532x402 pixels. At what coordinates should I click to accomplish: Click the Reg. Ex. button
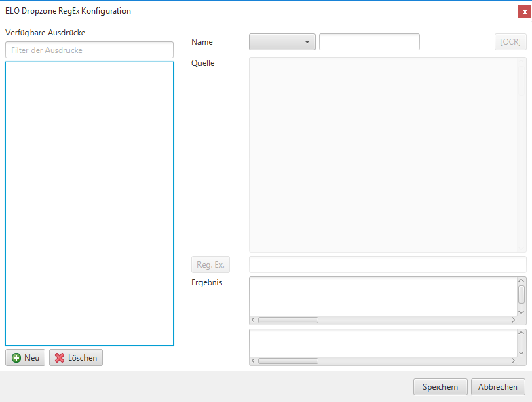210,265
